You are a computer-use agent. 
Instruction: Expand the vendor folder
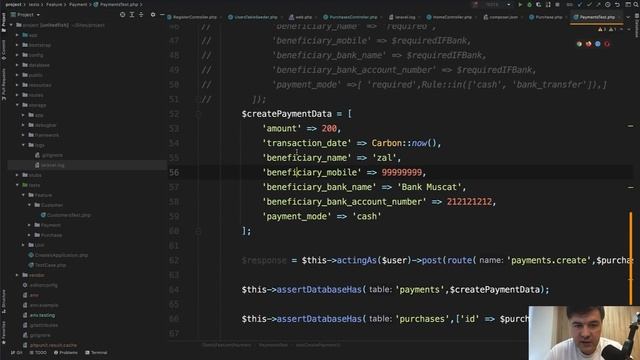coord(17,275)
